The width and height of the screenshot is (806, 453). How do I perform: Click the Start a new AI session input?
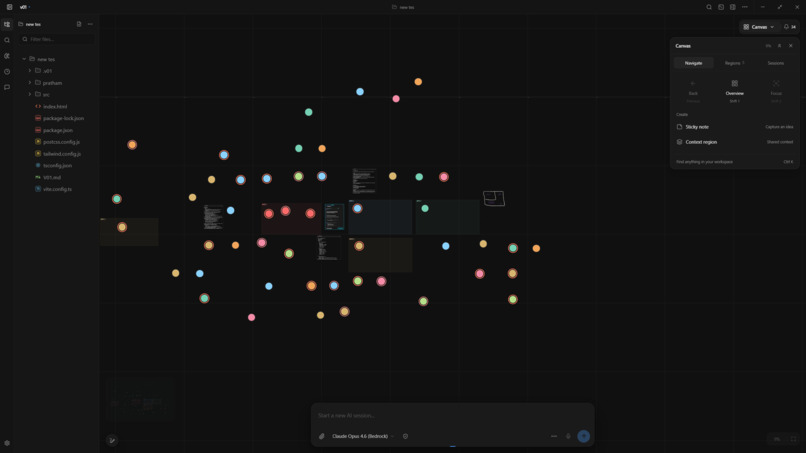452,415
